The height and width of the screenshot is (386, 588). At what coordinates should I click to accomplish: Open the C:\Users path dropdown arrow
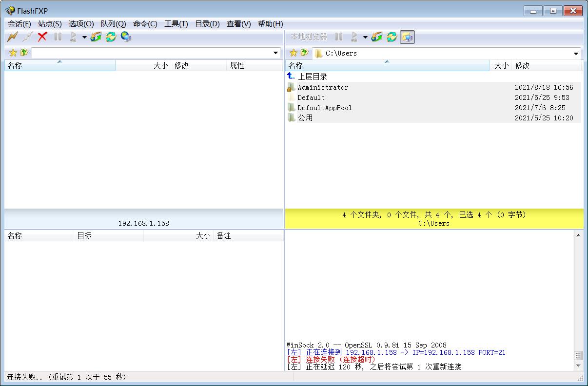pos(576,53)
